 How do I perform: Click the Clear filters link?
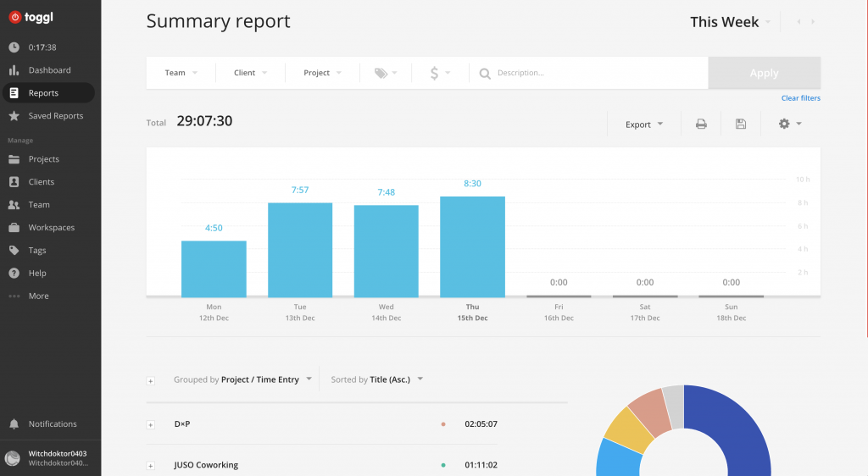click(800, 98)
